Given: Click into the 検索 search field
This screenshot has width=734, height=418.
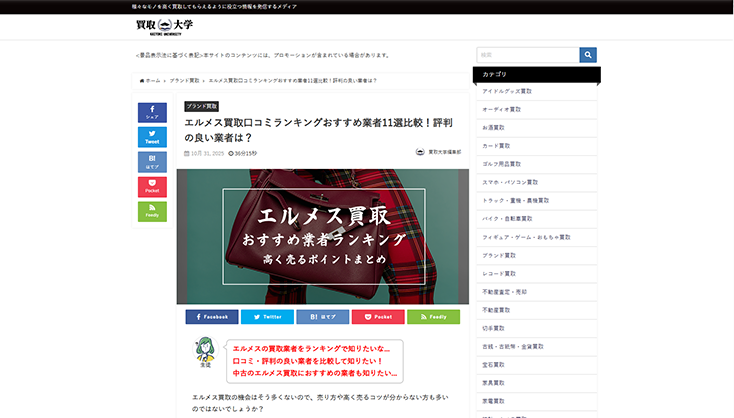Looking at the screenshot, I should pyautogui.click(x=528, y=55).
